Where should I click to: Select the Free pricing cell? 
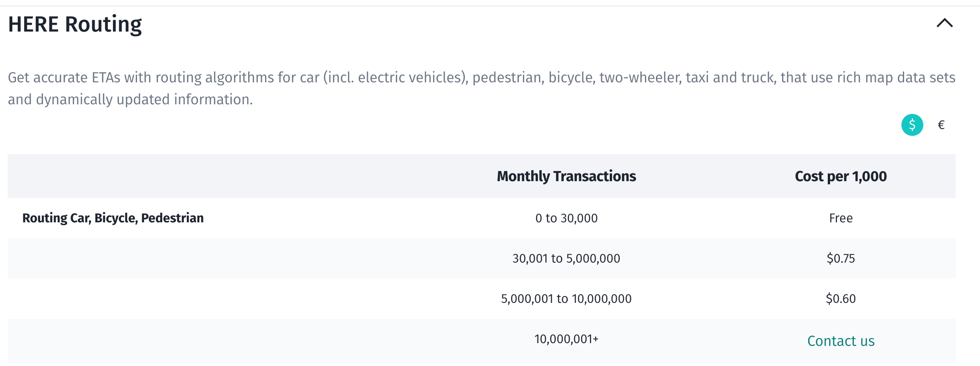[841, 218]
